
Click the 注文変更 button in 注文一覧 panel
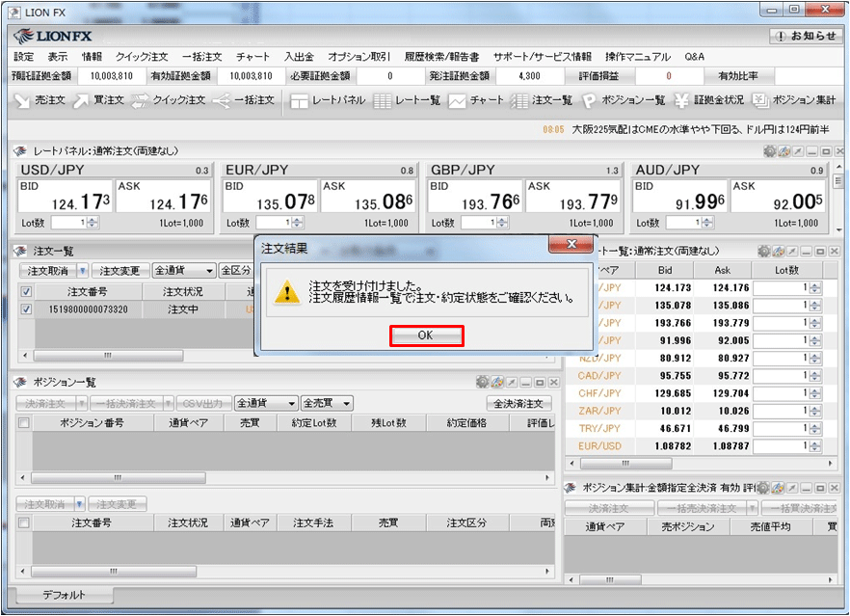point(120,270)
